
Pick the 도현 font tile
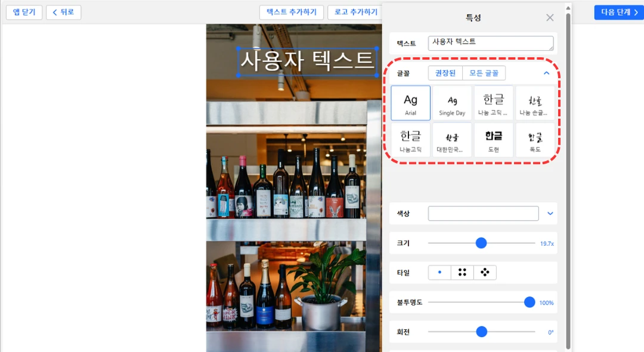pyautogui.click(x=493, y=140)
